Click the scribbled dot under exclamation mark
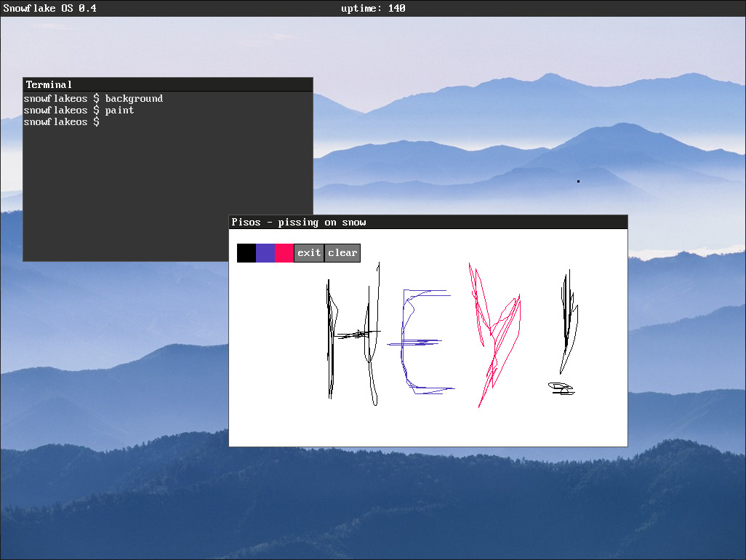The image size is (746, 560). [561, 388]
